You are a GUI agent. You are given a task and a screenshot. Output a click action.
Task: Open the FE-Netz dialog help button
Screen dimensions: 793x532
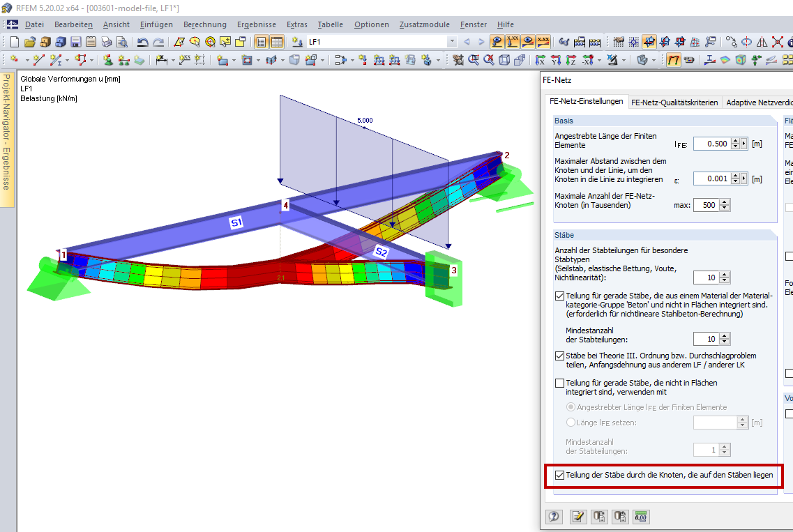click(x=554, y=517)
